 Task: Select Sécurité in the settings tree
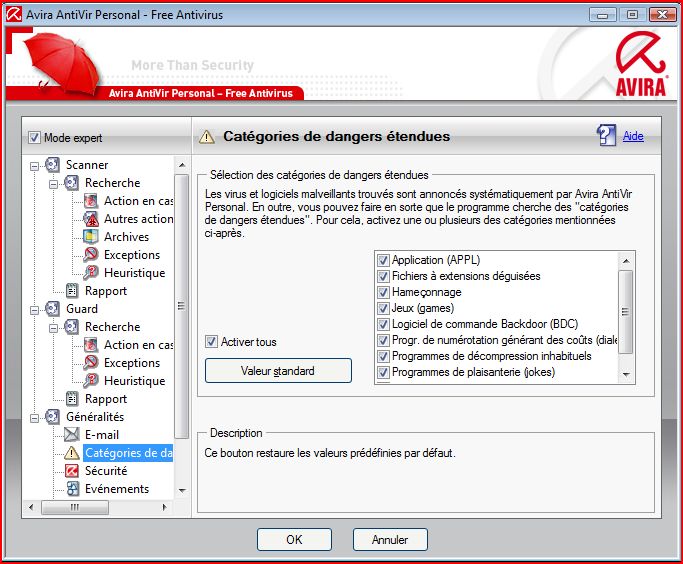[x=106, y=470]
